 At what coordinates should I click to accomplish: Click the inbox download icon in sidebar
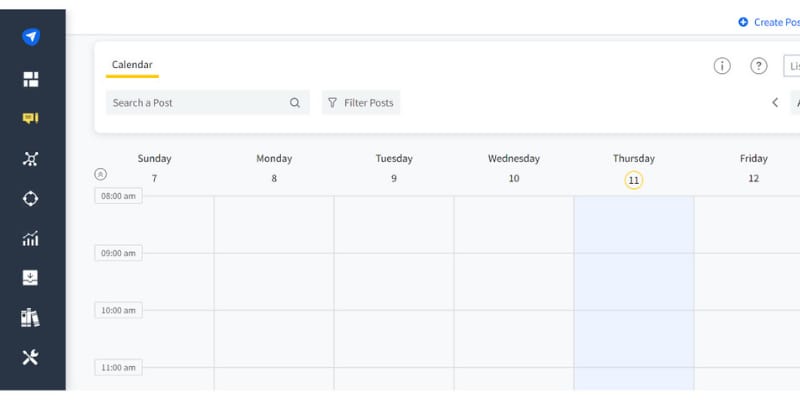pyautogui.click(x=31, y=278)
